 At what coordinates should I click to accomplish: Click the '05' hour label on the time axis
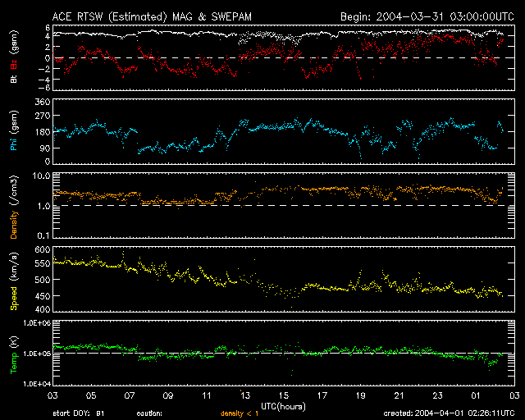point(91,396)
